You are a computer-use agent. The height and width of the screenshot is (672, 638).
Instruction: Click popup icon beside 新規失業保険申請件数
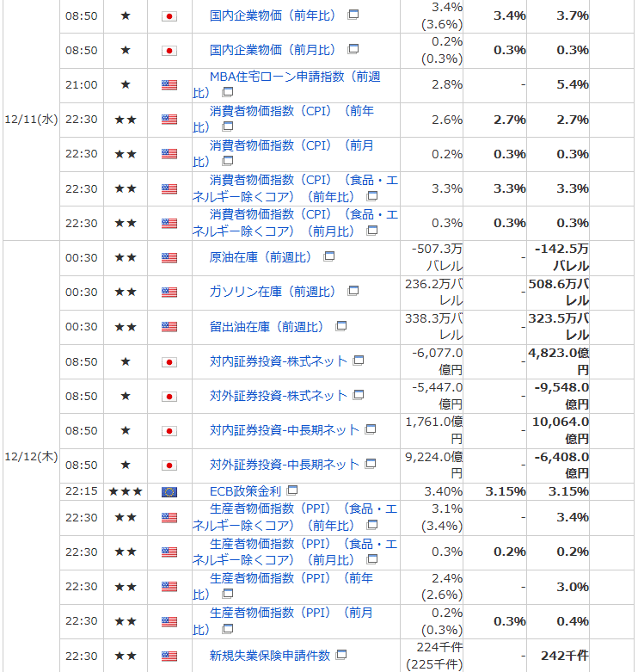(341, 655)
